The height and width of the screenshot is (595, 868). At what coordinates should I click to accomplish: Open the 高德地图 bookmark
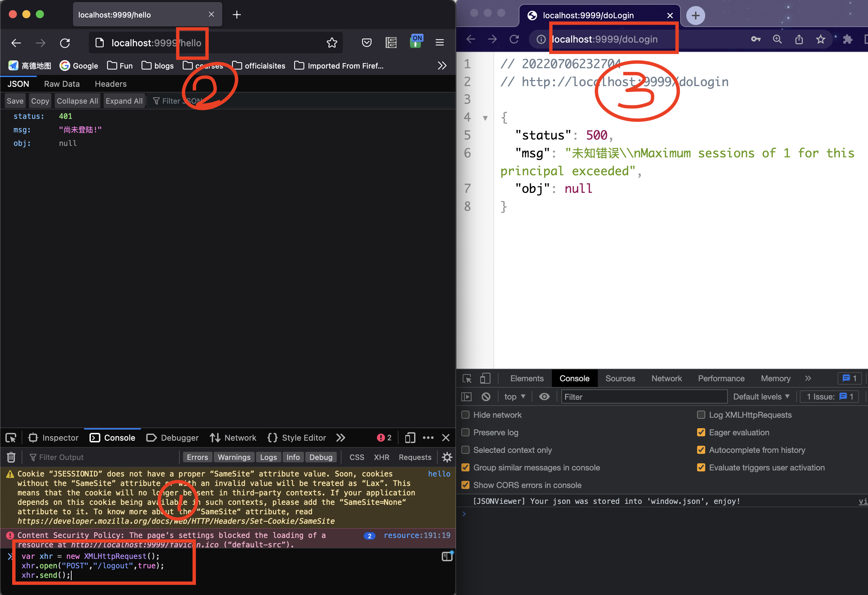pyautogui.click(x=29, y=66)
